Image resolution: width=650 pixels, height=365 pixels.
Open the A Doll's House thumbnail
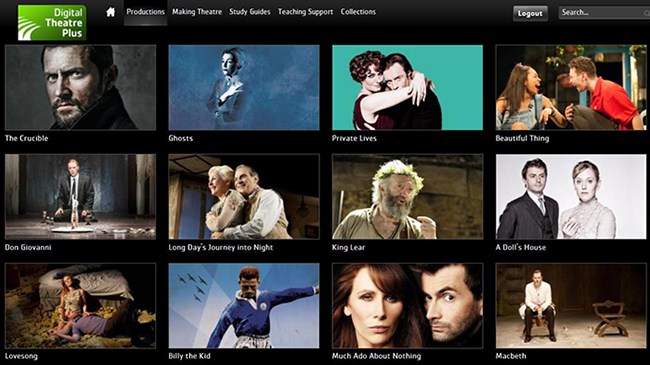pos(571,197)
